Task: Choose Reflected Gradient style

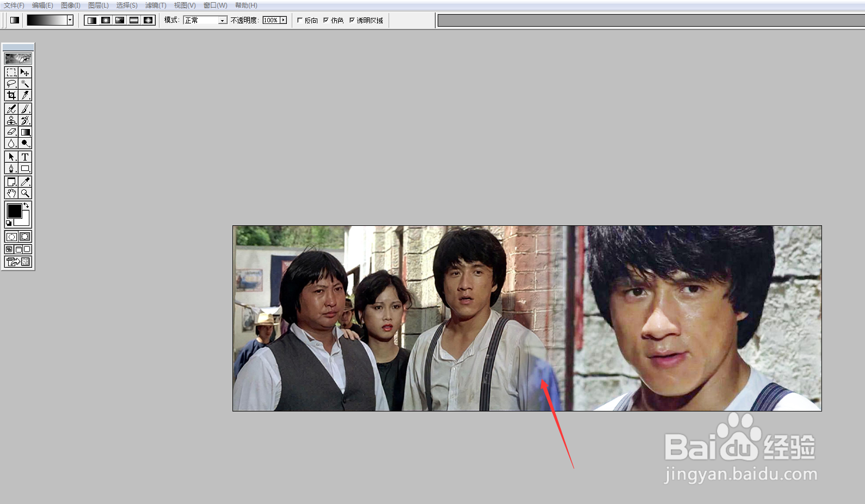Action: 134,20
